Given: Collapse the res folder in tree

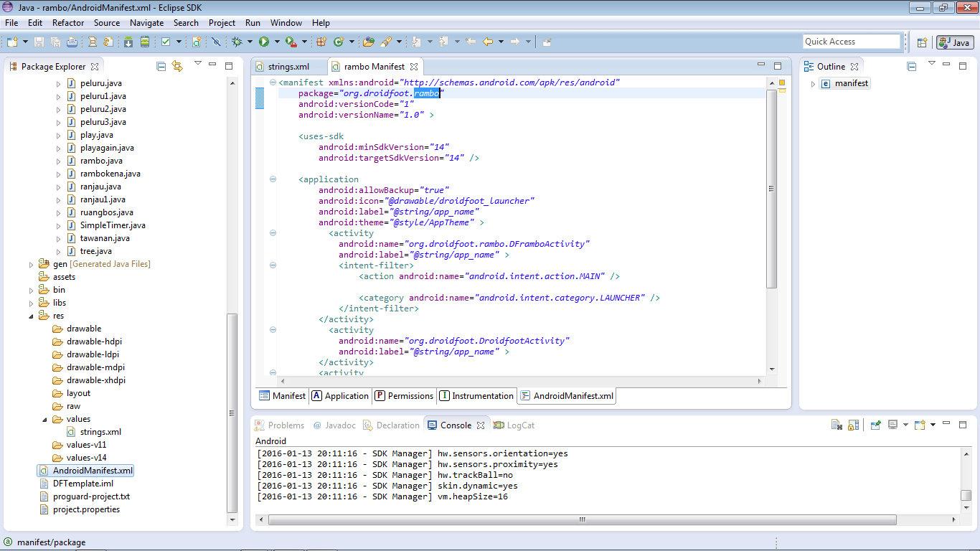Looking at the screenshot, I should [x=31, y=316].
